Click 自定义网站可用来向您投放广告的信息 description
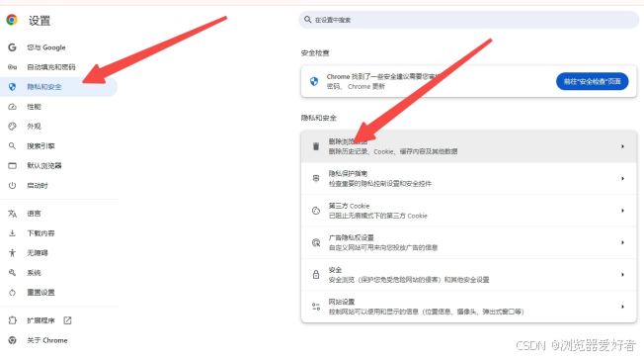The height and width of the screenshot is (359, 644). point(383,247)
